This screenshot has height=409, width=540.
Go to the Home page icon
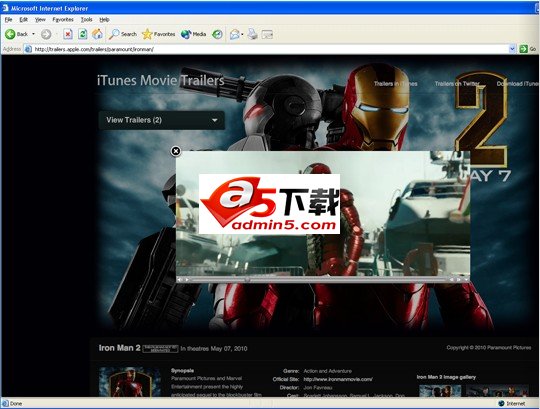click(97, 34)
